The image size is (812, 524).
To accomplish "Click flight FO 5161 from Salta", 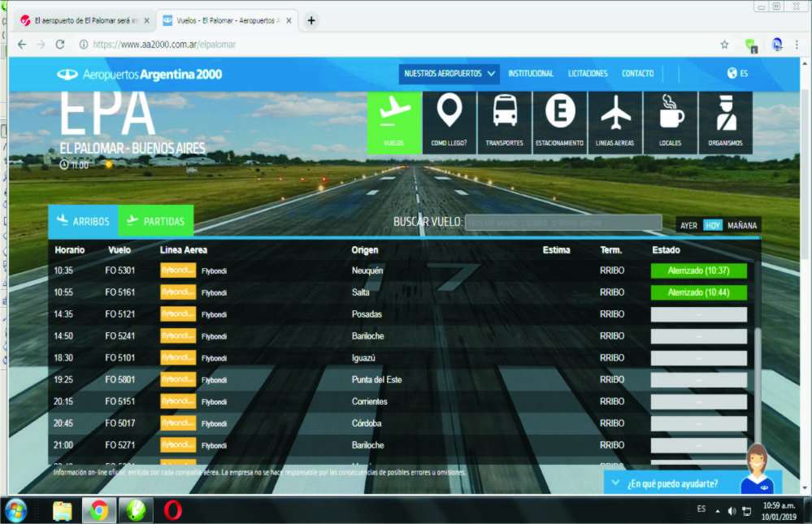I will pyautogui.click(x=400, y=292).
